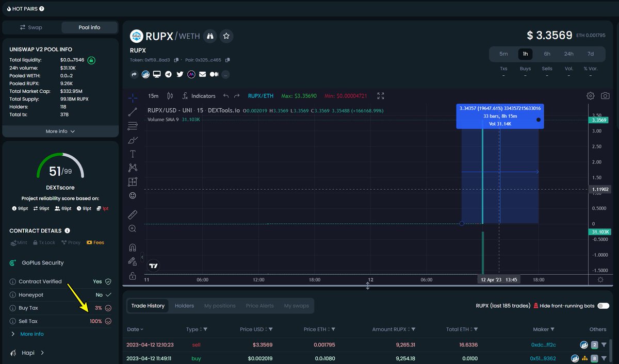
Task: Select the prediction and measurement tool
Action: tap(133, 181)
